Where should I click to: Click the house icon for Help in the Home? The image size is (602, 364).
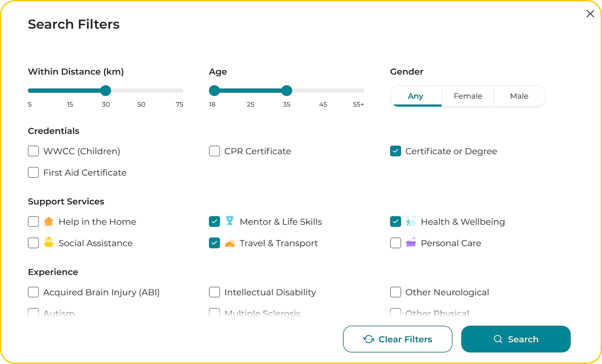[x=48, y=221]
